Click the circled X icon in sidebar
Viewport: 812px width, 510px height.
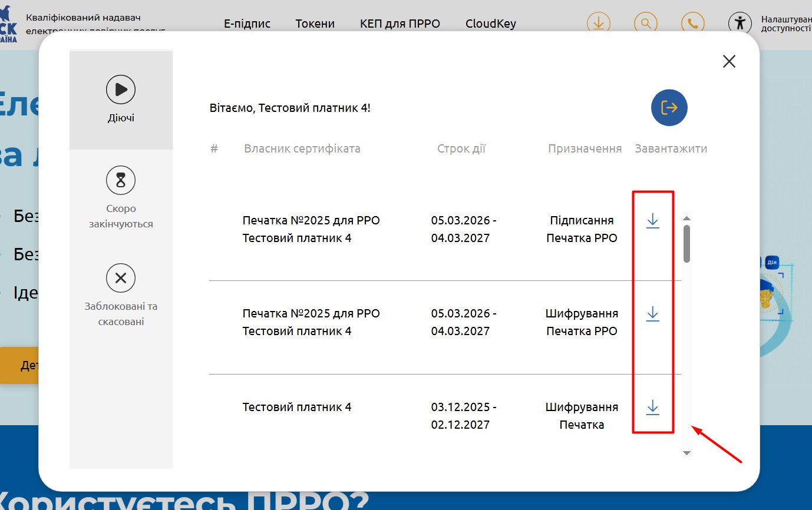coord(121,278)
